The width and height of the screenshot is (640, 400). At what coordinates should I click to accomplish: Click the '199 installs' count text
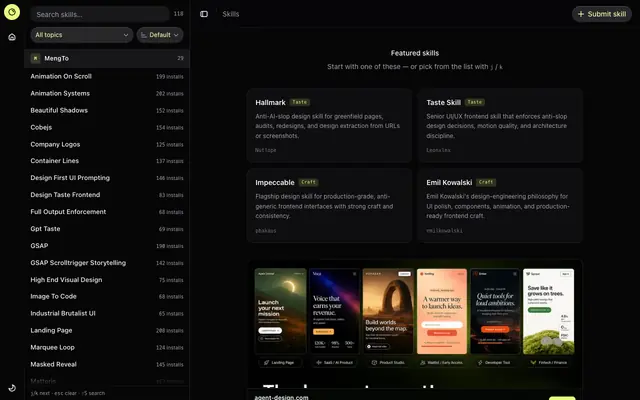170,77
